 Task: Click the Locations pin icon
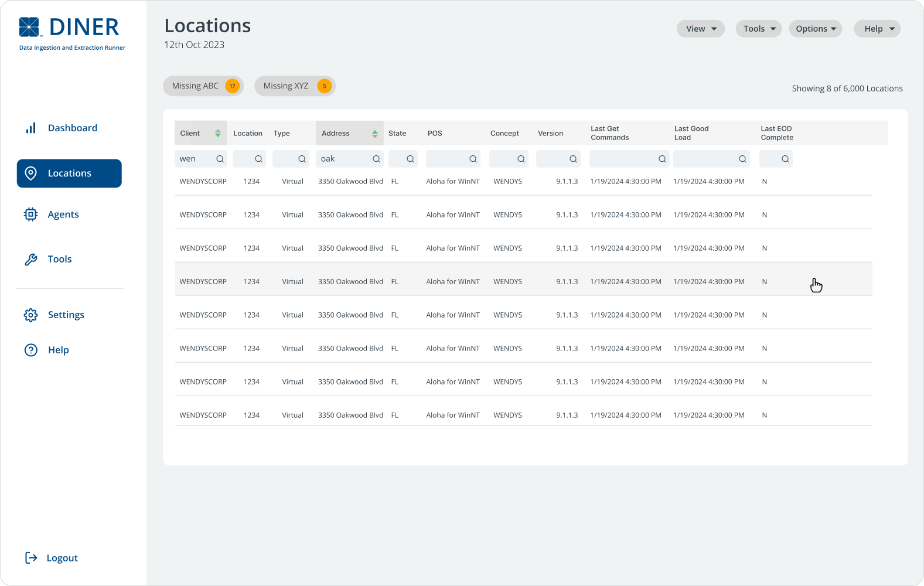click(x=31, y=173)
